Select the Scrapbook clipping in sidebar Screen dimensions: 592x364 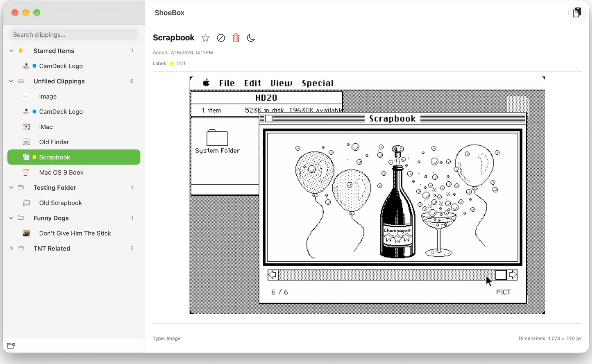pyautogui.click(x=74, y=157)
